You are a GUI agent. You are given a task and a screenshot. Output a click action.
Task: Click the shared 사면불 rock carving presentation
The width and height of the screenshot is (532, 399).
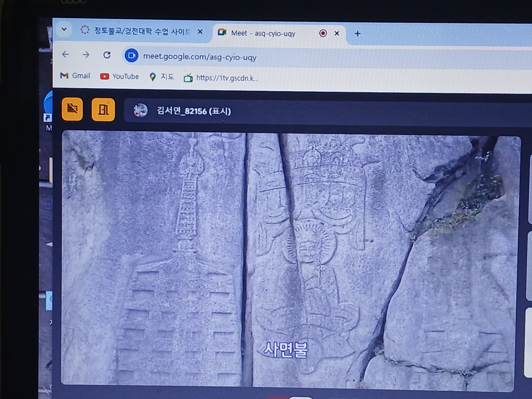click(289, 260)
